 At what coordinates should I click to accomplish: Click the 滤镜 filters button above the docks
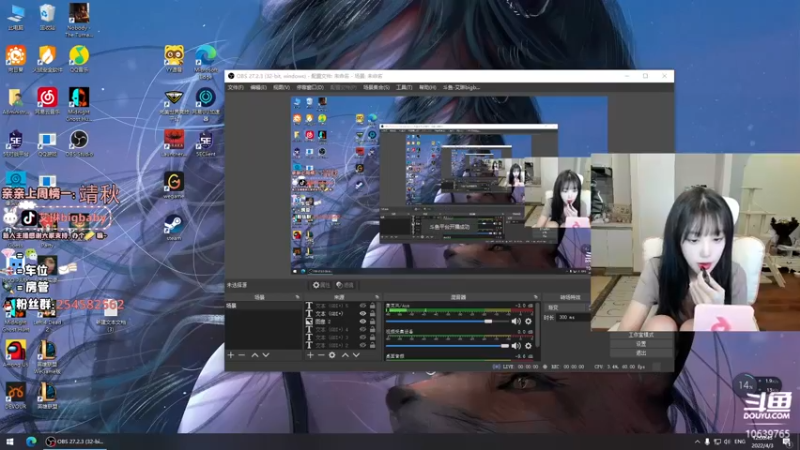345,285
